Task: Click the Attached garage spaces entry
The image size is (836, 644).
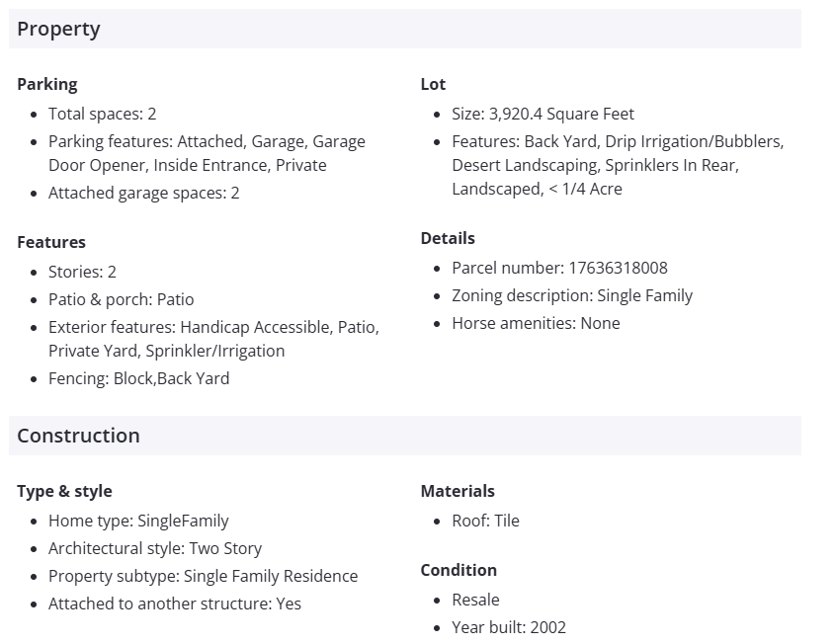Action: pos(143,193)
